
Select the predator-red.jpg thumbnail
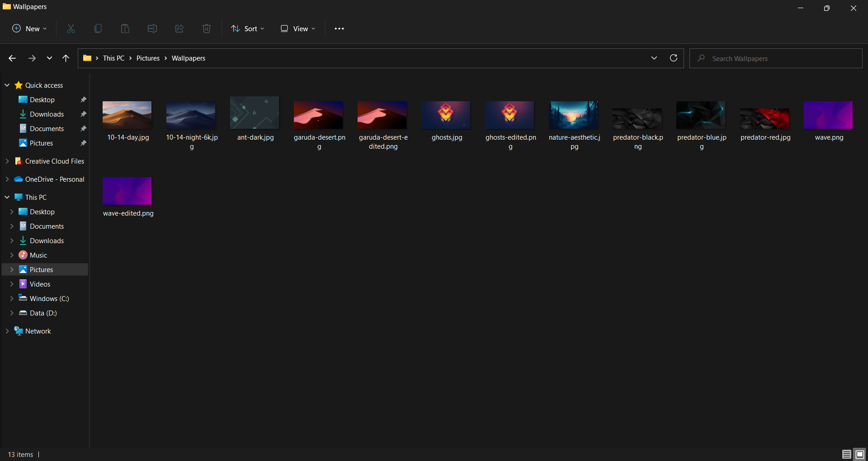point(764,118)
